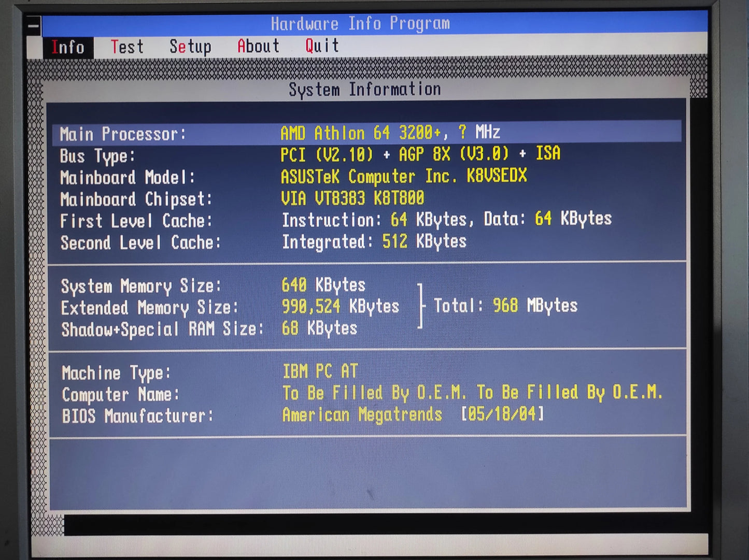The height and width of the screenshot is (560, 749).
Task: Select the Main Processor label
Action: pyautogui.click(x=123, y=134)
